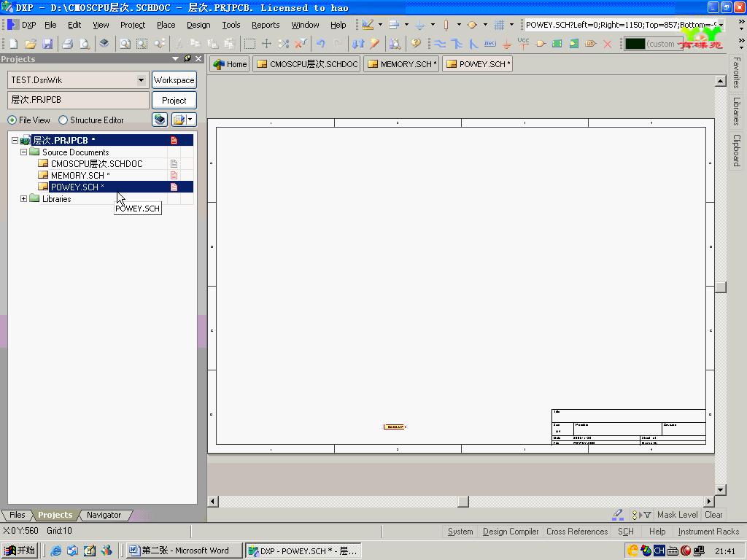Screen dimensions: 747x560
Task: Choose the rectangular selection area tool
Action: click(249, 44)
